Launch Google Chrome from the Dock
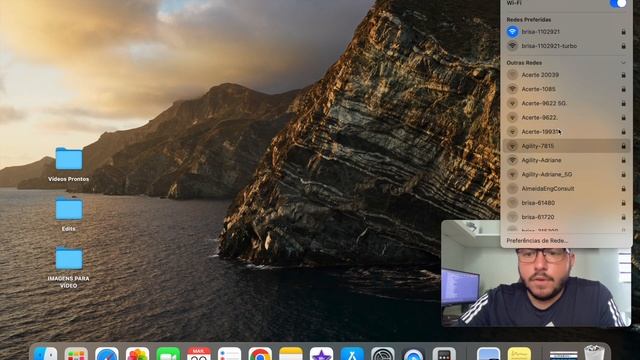The image size is (640, 360). pos(260,354)
